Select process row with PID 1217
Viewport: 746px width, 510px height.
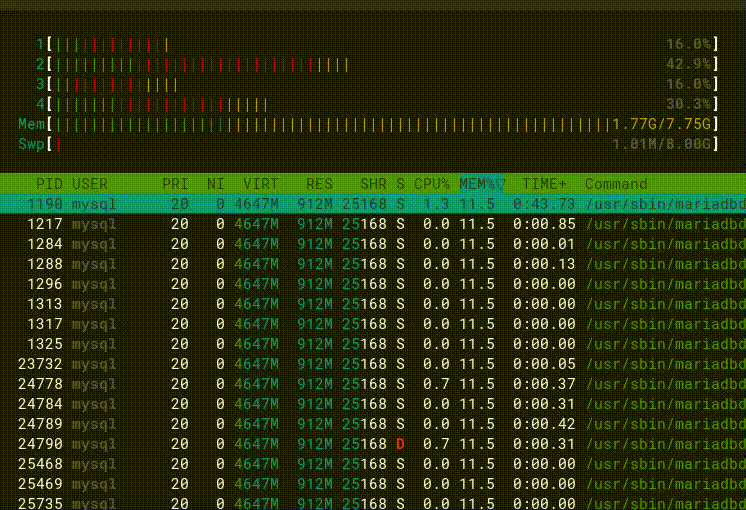(373, 224)
